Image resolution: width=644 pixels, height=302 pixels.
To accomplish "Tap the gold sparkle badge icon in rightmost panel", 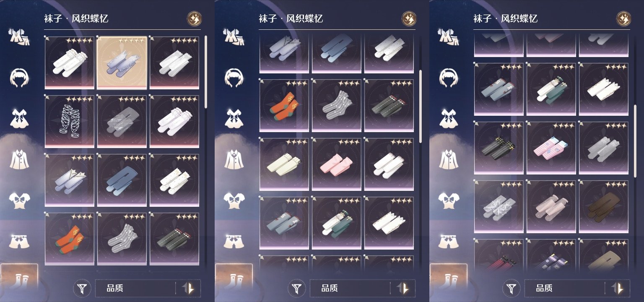I will pyautogui.click(x=623, y=18).
